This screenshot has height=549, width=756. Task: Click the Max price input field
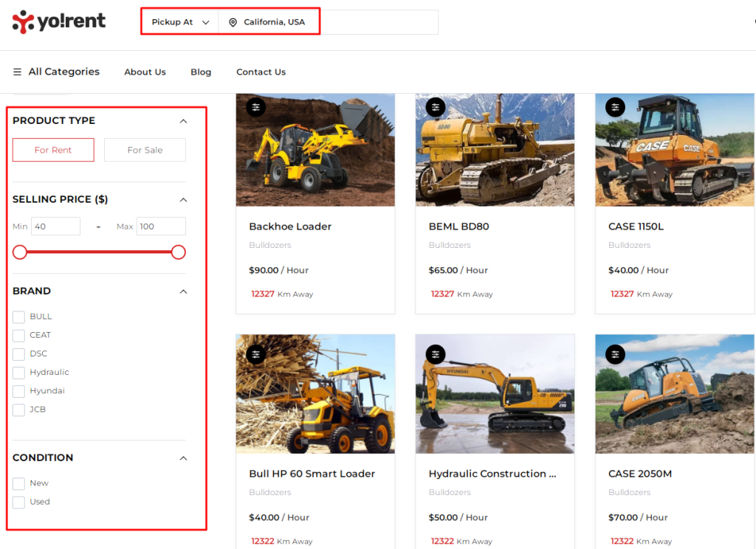[x=161, y=226]
